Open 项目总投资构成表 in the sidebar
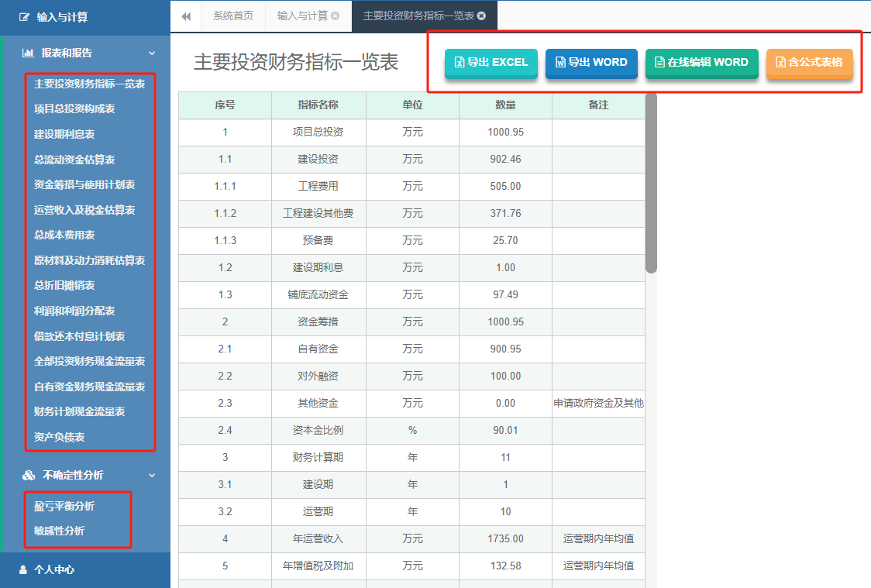The image size is (871, 588). [74, 109]
